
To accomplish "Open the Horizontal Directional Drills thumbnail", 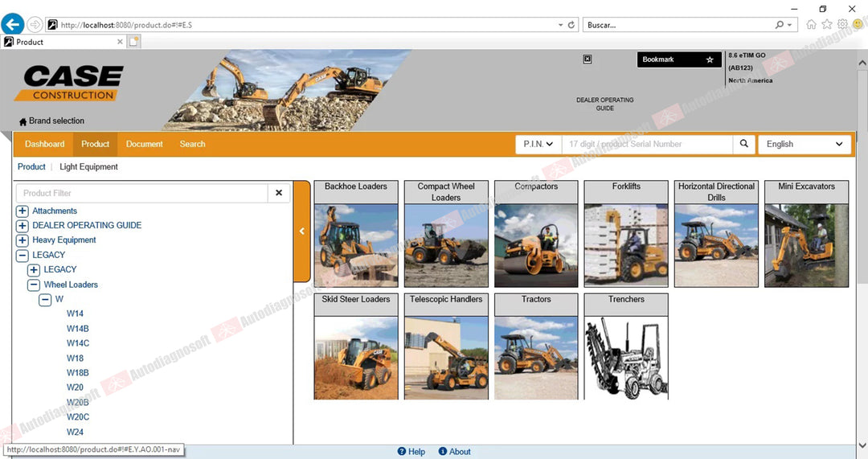I will point(716,234).
